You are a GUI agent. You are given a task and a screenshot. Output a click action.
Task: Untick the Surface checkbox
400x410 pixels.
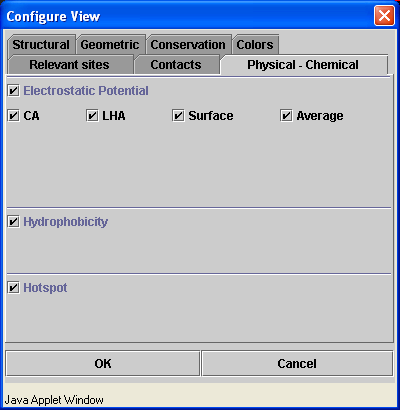pos(178,116)
